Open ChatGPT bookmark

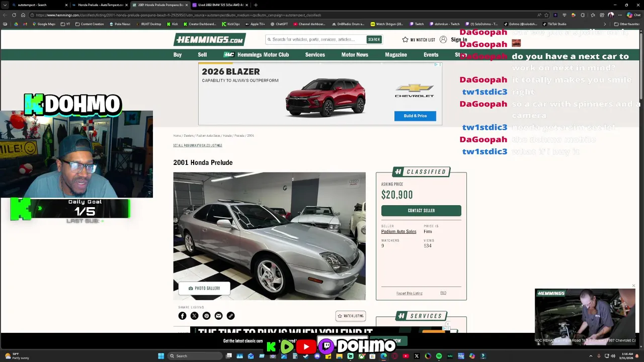tap(279, 24)
